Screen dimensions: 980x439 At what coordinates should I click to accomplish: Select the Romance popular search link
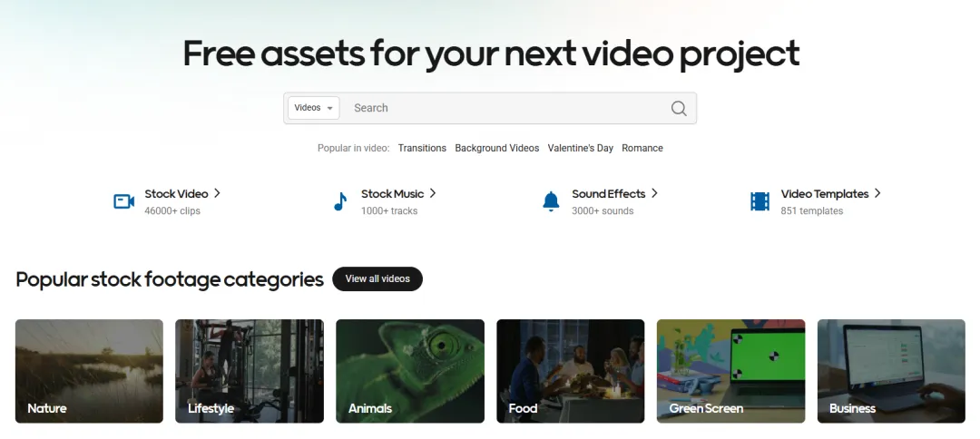click(x=642, y=148)
